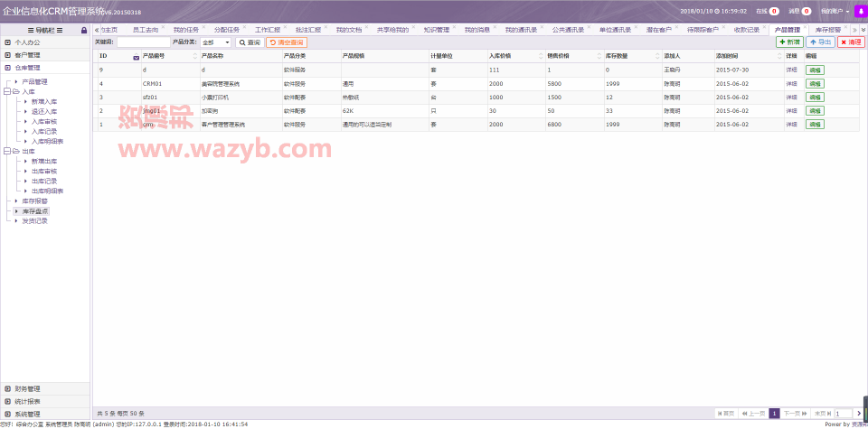Switch to the 单位通讯录 tab
Screen dimensions: 868x429
click(615, 30)
